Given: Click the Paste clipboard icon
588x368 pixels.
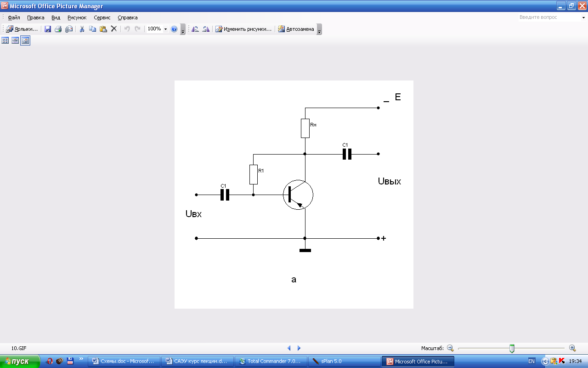Looking at the screenshot, I should [x=103, y=29].
